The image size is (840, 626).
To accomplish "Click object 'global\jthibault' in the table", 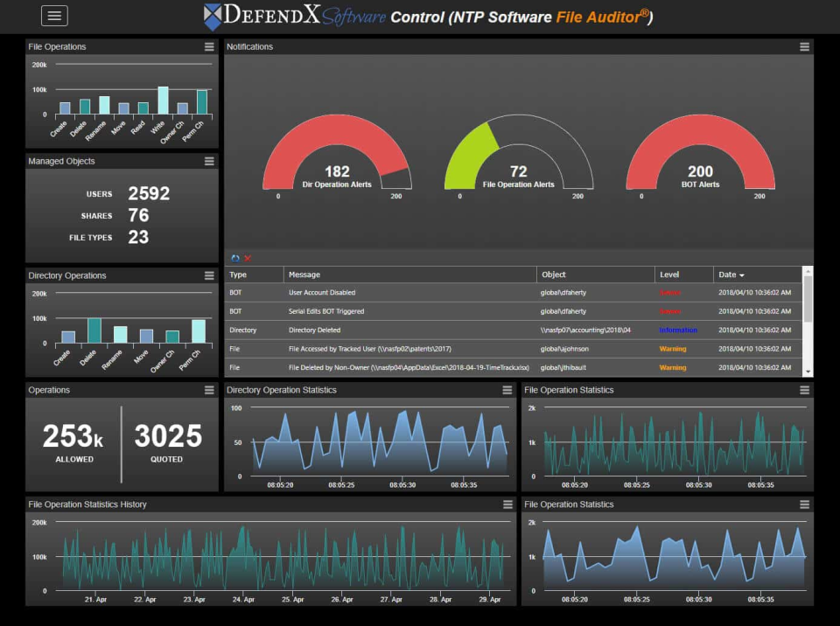I will 563,367.
